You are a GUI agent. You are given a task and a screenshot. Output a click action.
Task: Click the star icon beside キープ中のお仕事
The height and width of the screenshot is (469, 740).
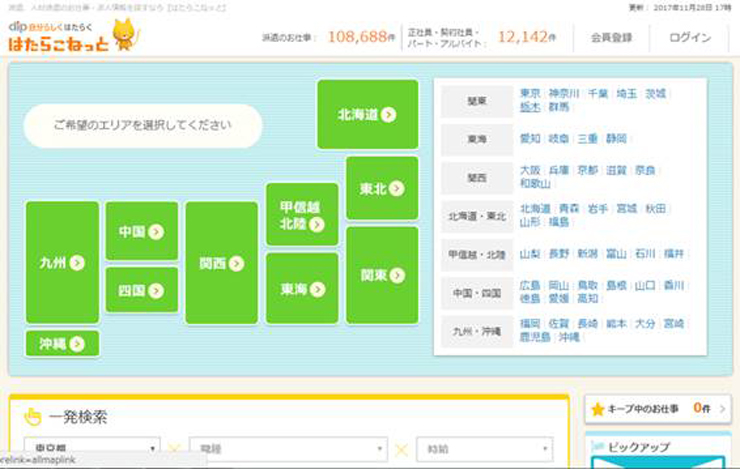[598, 409]
